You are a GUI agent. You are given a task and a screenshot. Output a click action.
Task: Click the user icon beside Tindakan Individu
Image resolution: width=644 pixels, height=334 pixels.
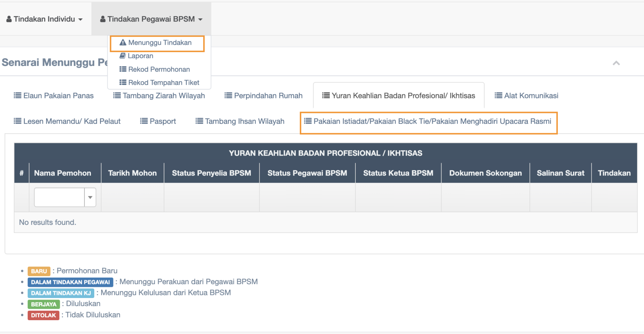point(9,19)
